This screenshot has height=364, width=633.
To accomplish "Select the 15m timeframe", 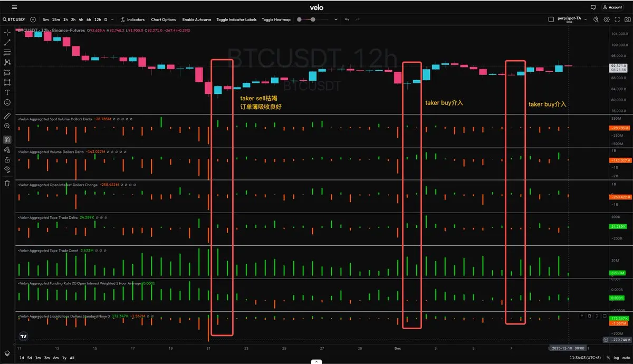I will tap(55, 20).
